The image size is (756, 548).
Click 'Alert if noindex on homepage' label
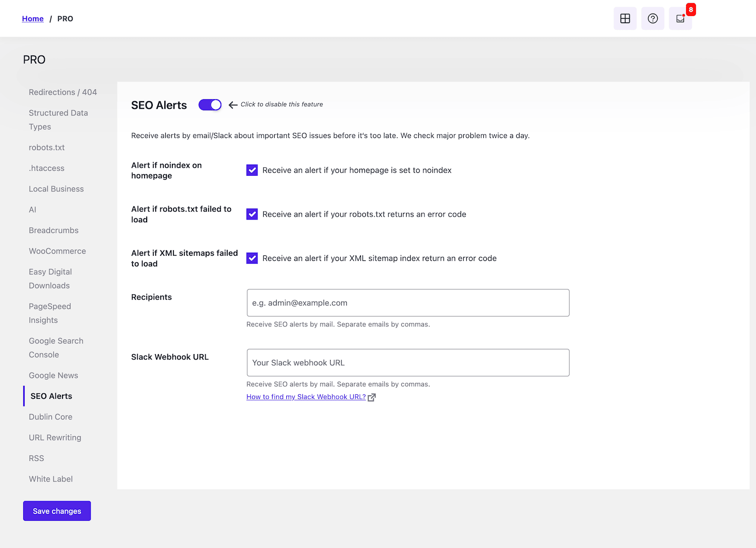click(166, 170)
